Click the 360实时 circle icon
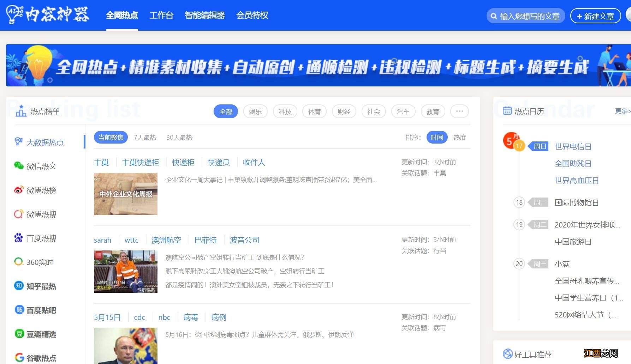 pos(19,262)
